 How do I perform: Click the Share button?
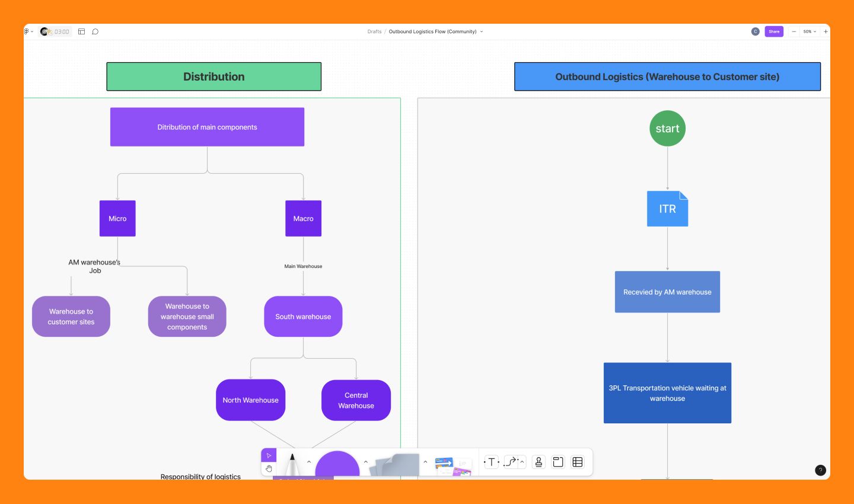click(774, 31)
